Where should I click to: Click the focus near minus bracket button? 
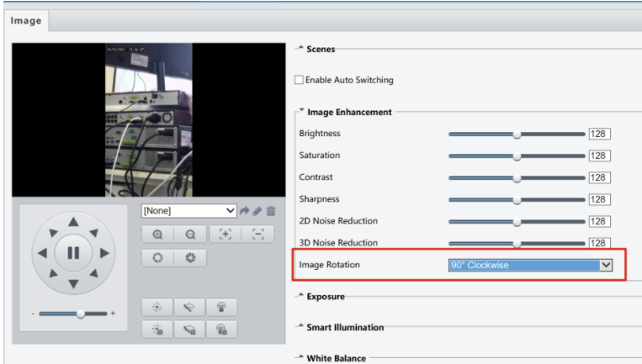point(258,235)
